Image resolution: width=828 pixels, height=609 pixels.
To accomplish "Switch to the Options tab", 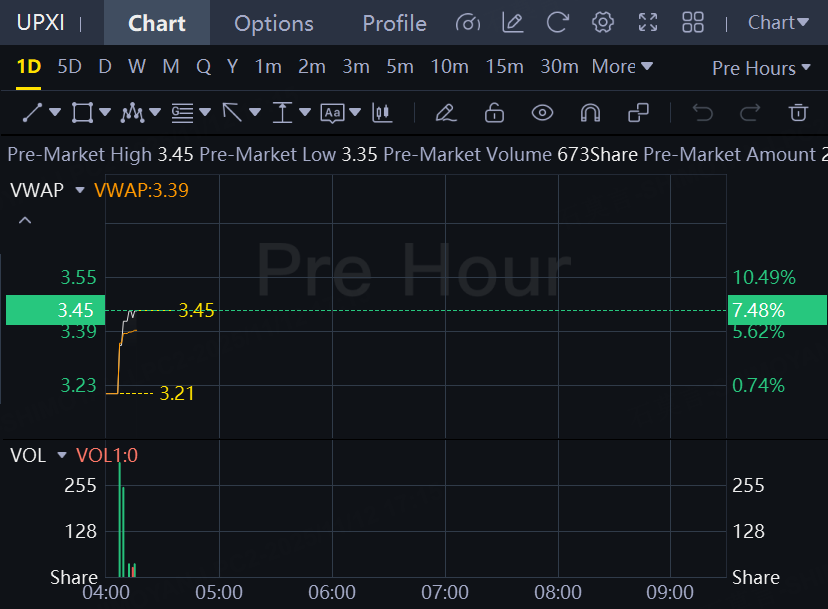I will 273,23.
